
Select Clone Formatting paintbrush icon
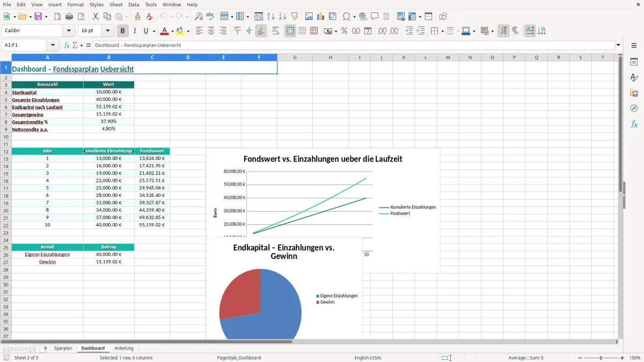pos(138,17)
